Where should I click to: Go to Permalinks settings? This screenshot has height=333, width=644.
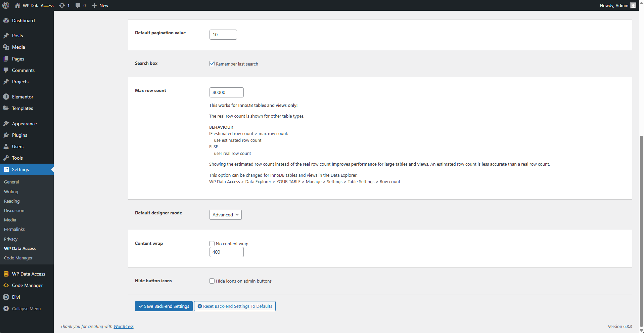click(x=14, y=229)
